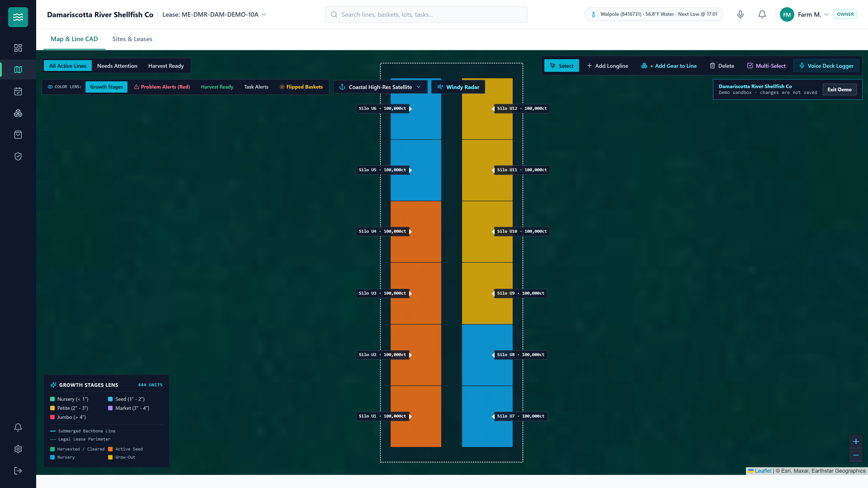
Task: Click the Market purple legend swatch
Action: click(110, 408)
